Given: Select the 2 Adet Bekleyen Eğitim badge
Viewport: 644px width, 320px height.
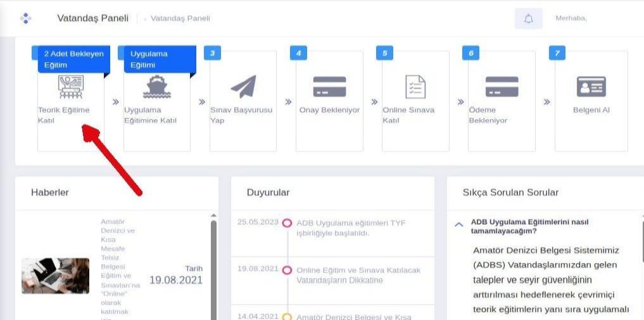Looking at the screenshot, I should (x=73, y=60).
